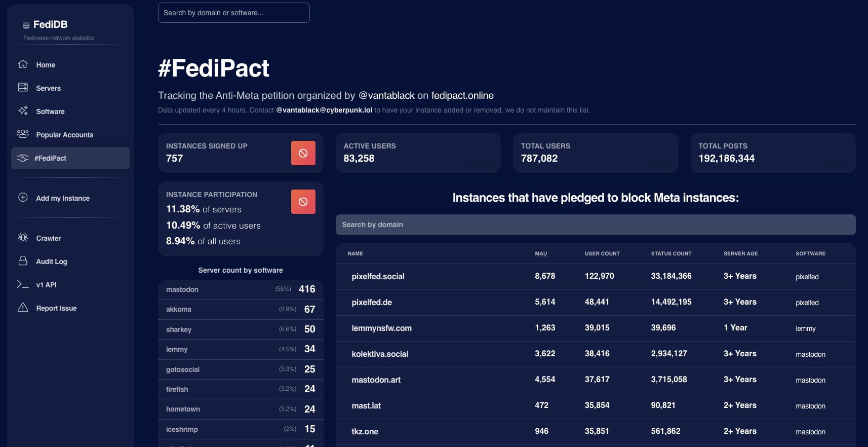Select the lemmy software count row
868x447 pixels.
[241, 349]
